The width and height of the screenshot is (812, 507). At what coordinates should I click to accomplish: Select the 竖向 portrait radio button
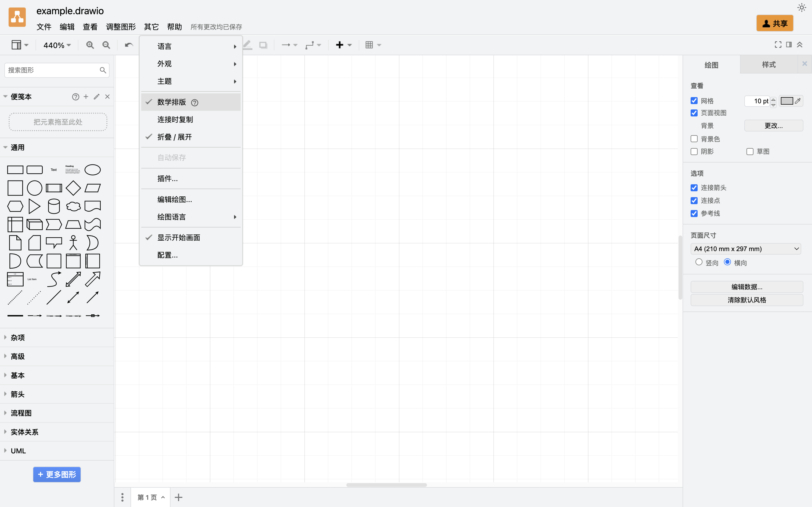pyautogui.click(x=699, y=262)
